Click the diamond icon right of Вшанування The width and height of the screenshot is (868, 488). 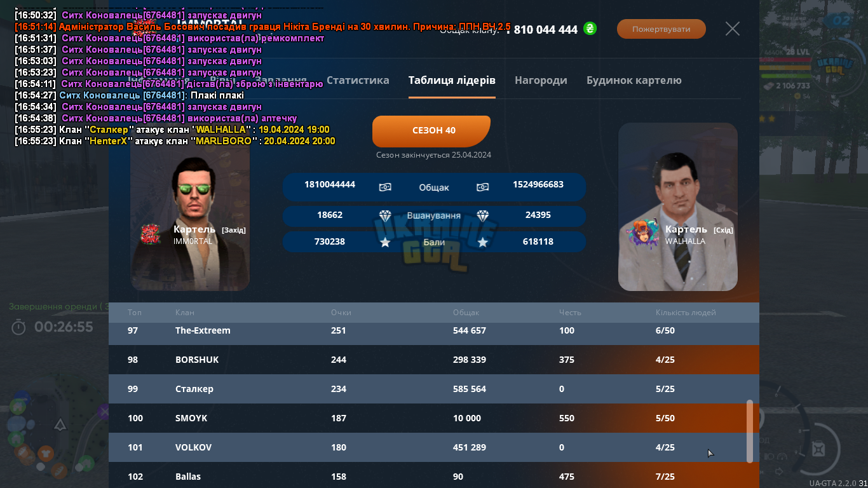coord(483,216)
